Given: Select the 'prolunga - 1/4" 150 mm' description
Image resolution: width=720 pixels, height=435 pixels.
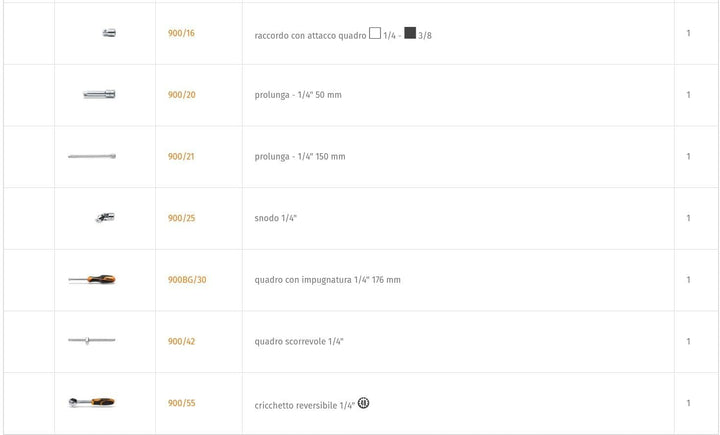Looking at the screenshot, I should [300, 157].
